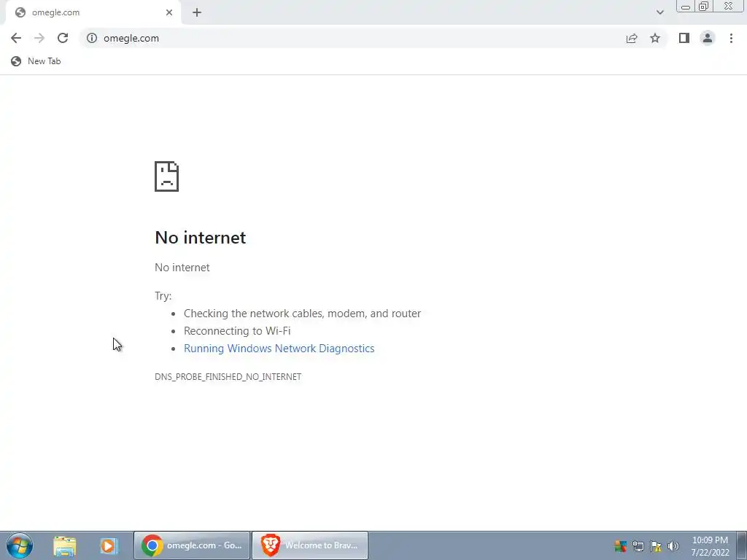Viewport: 747px width, 560px height.
Task: View site information icon in address bar
Action: tap(92, 38)
